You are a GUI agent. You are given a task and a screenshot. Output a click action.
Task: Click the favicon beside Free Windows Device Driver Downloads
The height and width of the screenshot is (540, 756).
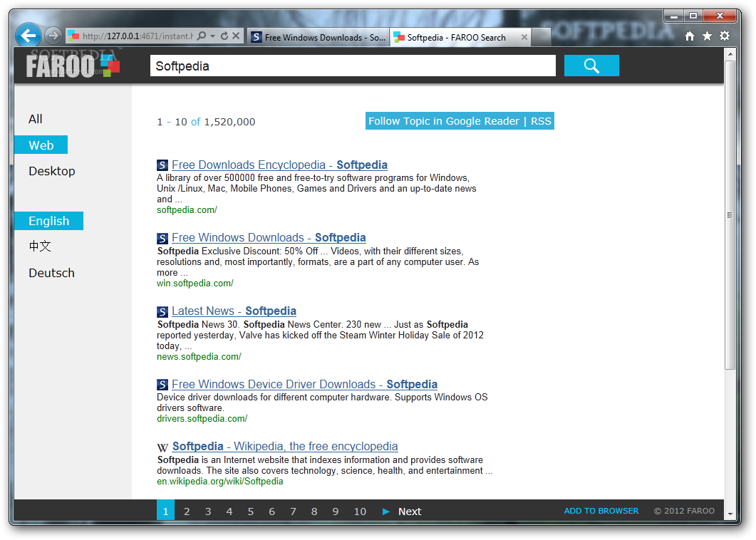[162, 385]
